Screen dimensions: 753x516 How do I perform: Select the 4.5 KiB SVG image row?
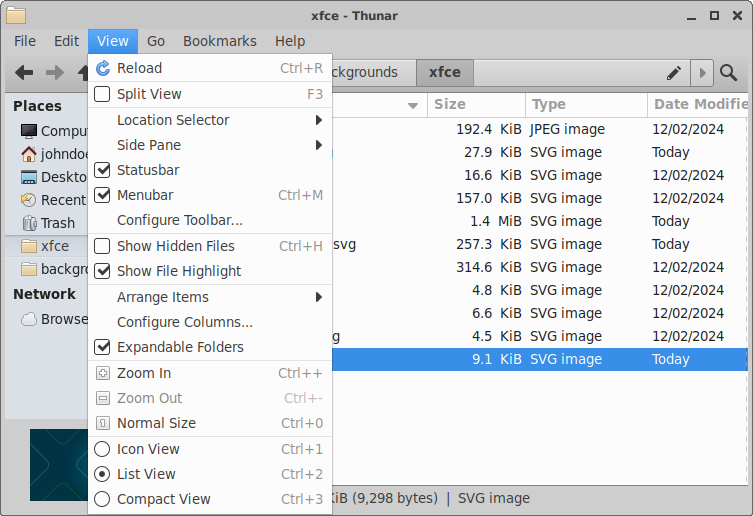(x=540, y=336)
